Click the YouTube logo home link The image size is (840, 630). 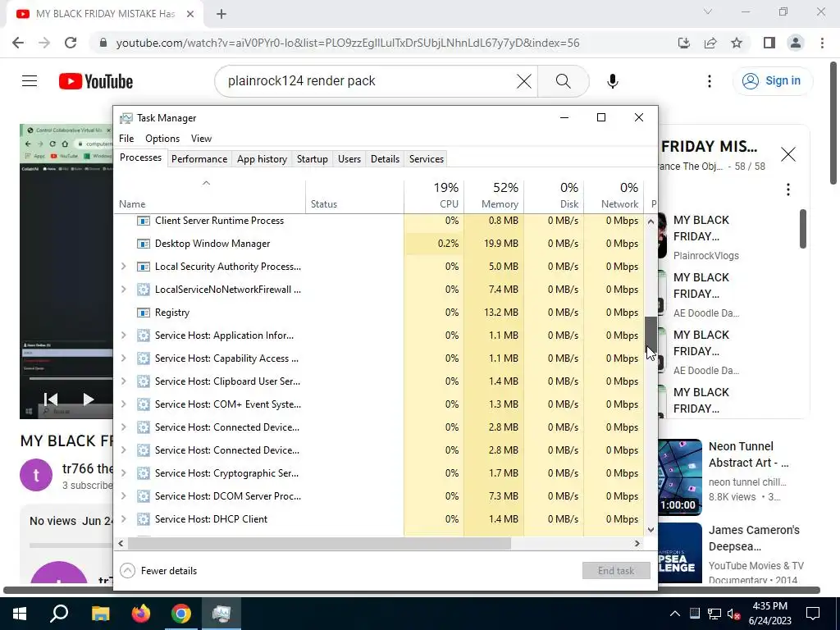point(96,81)
